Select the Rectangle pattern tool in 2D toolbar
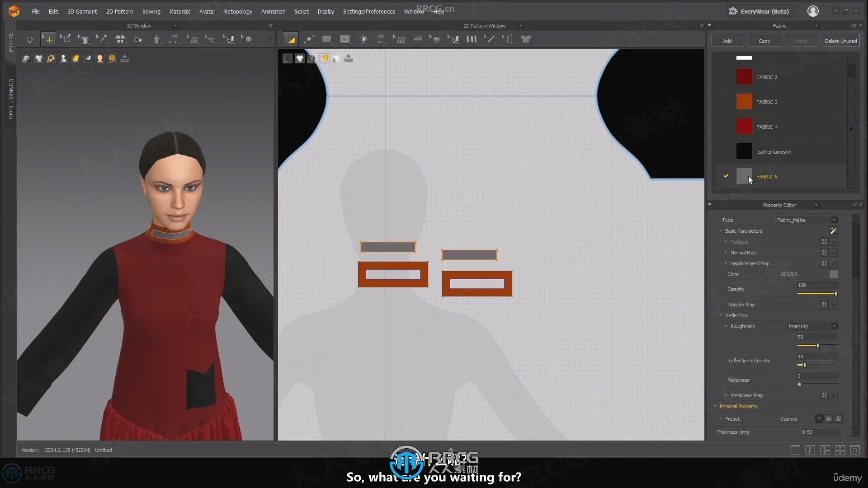The height and width of the screenshot is (488, 868). click(327, 40)
